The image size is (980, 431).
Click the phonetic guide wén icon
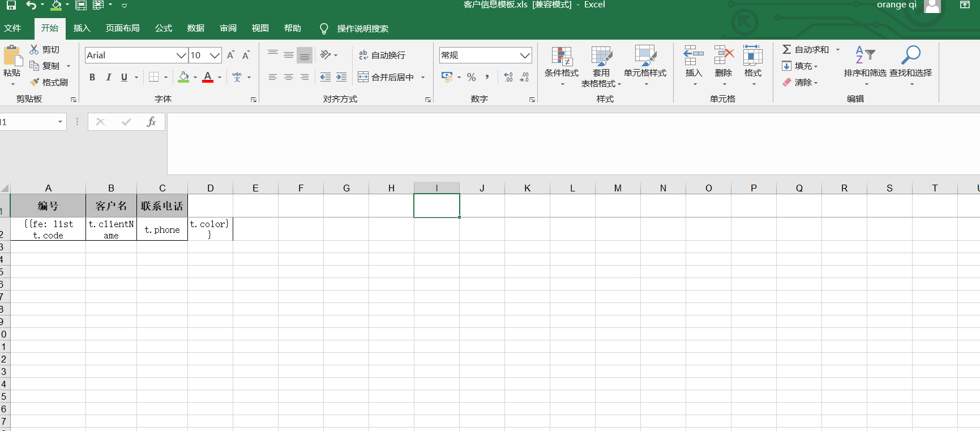[x=237, y=77]
